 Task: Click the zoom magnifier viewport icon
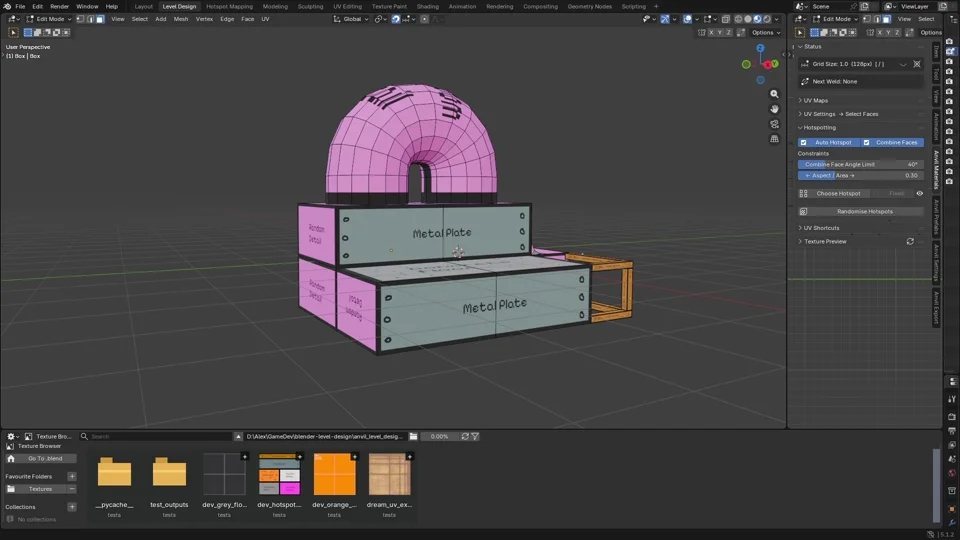[774, 94]
